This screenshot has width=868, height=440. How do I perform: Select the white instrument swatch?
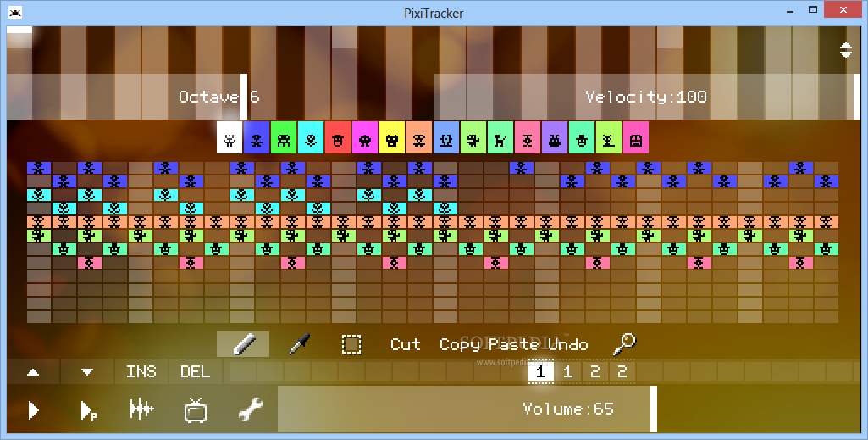pyautogui.click(x=229, y=137)
